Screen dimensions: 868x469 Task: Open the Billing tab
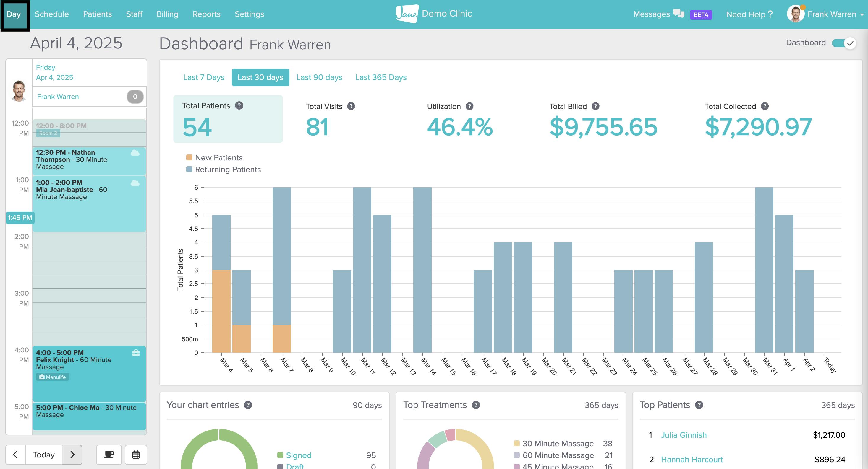[x=167, y=14]
